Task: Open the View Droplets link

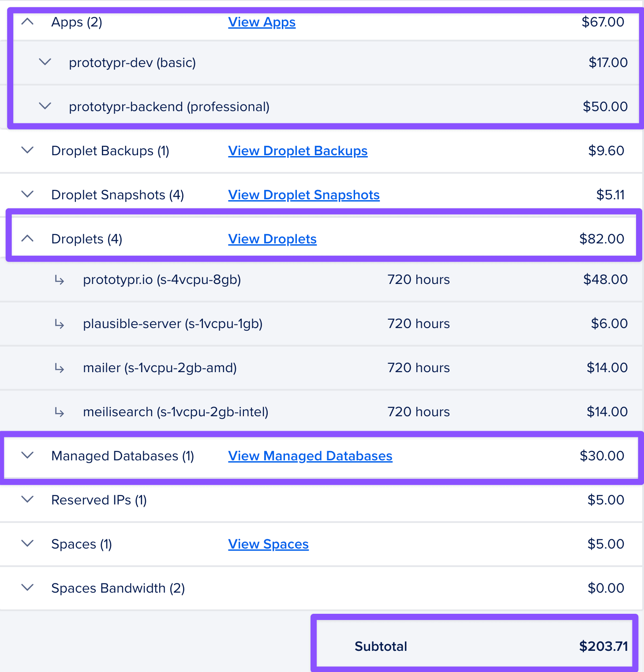Action: click(x=272, y=239)
